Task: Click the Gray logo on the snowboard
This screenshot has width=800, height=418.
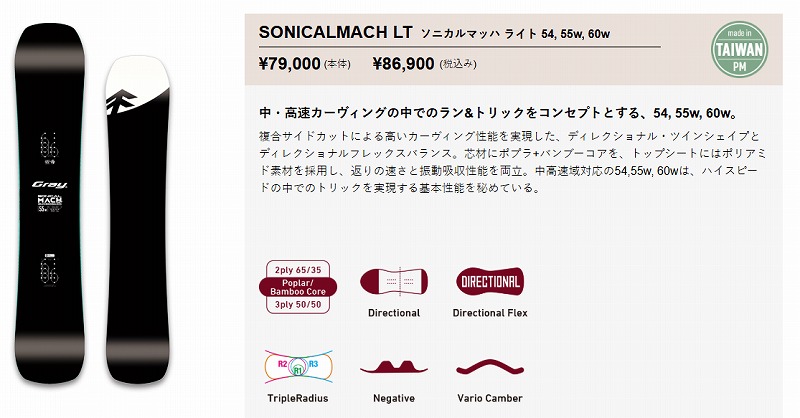Action: (49, 185)
